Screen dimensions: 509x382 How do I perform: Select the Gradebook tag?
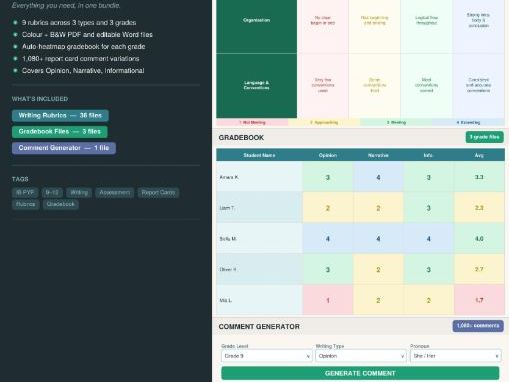[61, 204]
